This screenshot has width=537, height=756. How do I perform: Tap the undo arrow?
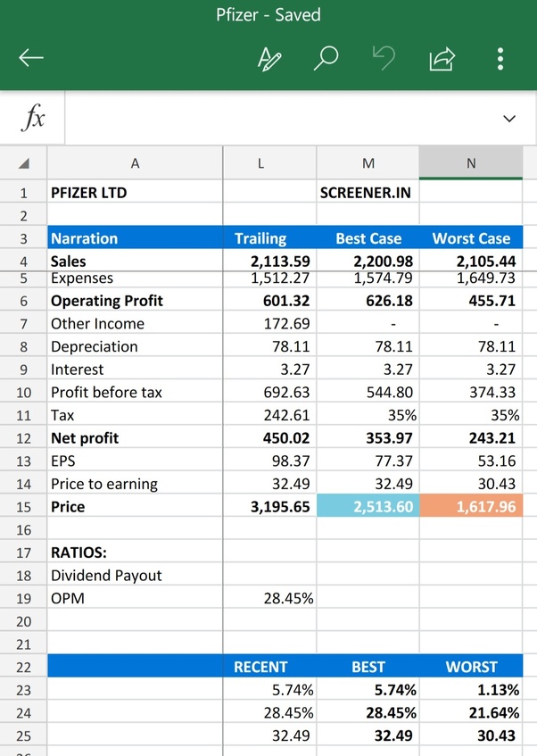pos(384,58)
